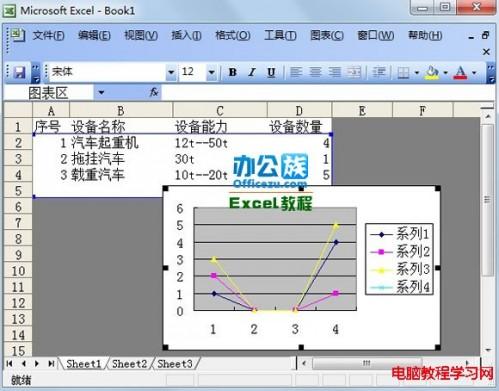Open the 格式(O) menu
The height and width of the screenshot is (391, 499).
[233, 35]
